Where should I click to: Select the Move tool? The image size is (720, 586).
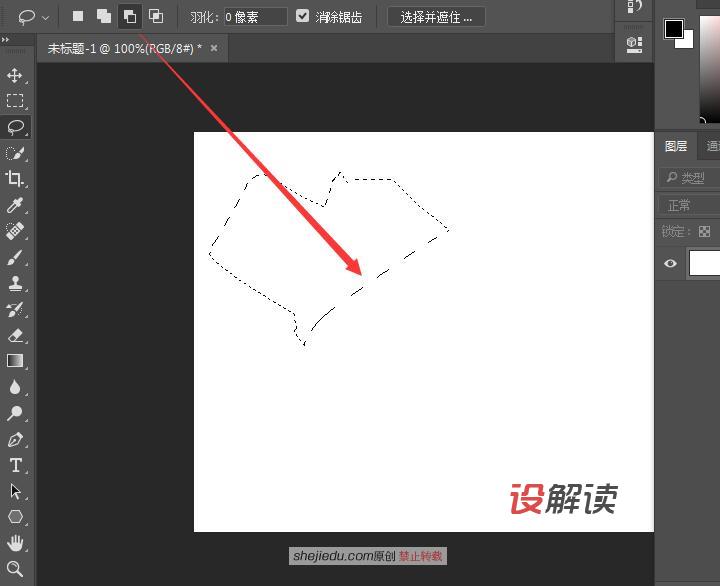point(15,75)
